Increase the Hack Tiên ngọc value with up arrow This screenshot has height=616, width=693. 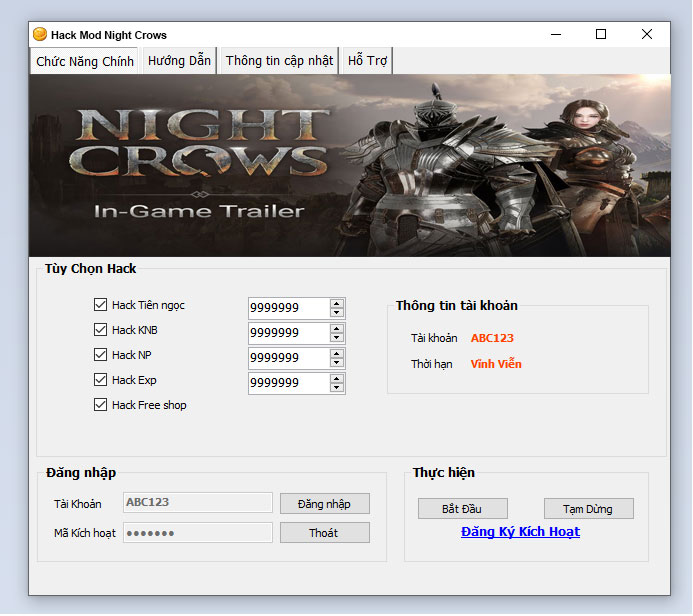(x=337, y=304)
